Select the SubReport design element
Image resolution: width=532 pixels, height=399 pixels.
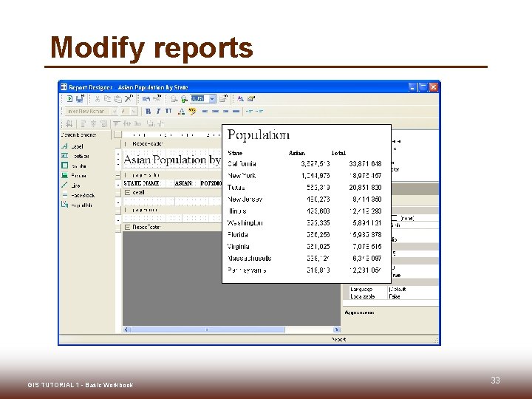(x=77, y=205)
